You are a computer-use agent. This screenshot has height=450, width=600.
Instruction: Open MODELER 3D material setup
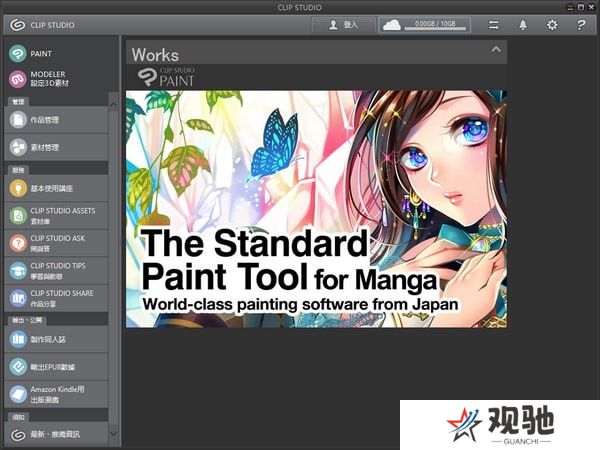[39, 79]
